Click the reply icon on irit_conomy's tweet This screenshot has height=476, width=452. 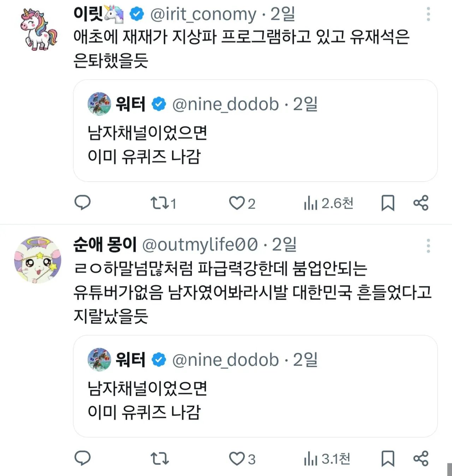(x=83, y=203)
